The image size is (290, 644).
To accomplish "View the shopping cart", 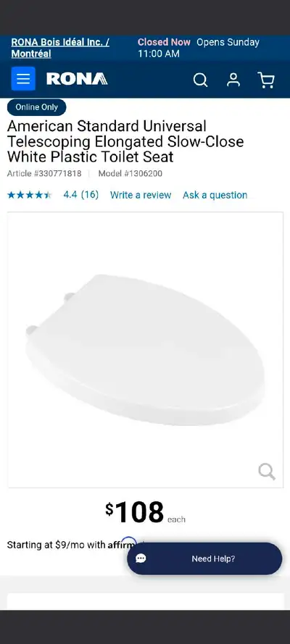I will [266, 80].
